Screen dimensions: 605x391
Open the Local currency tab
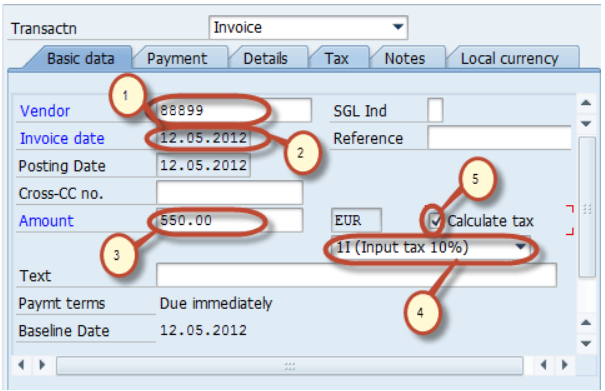(x=509, y=58)
